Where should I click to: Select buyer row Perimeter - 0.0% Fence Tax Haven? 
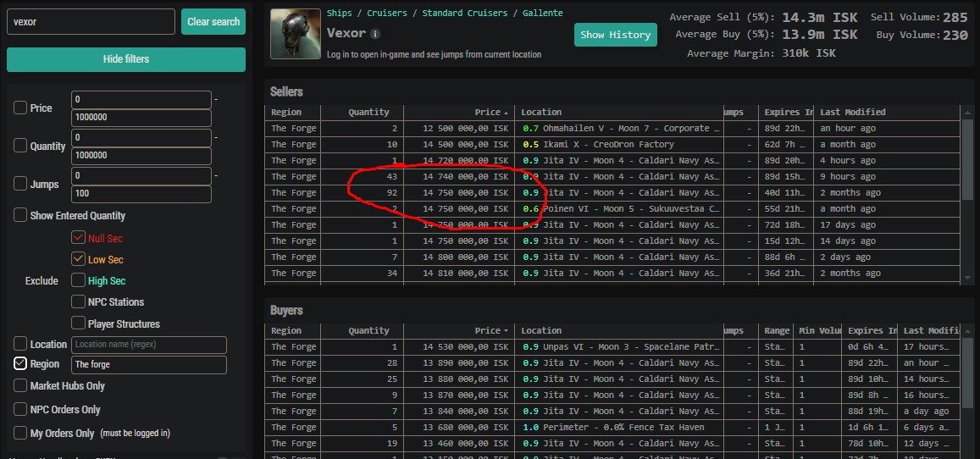(x=612, y=428)
